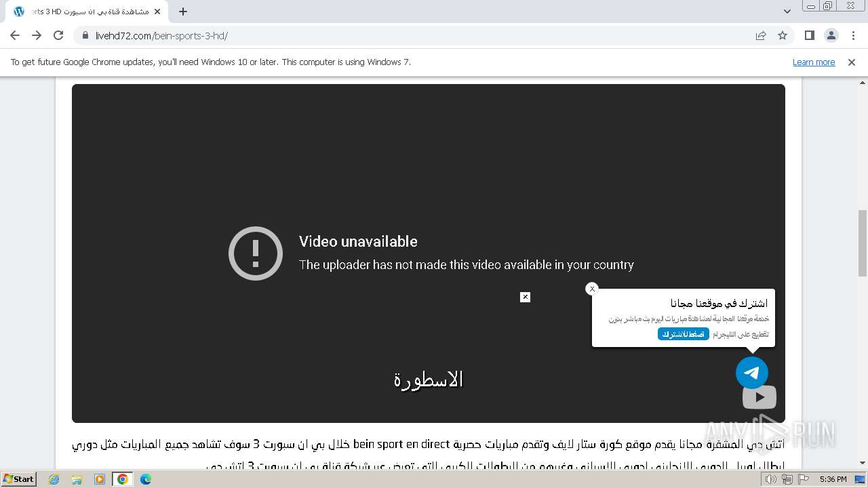Click the اشترك في موقعنا مجانا popup title
Screen dimensions: 868x488
pos(719,303)
